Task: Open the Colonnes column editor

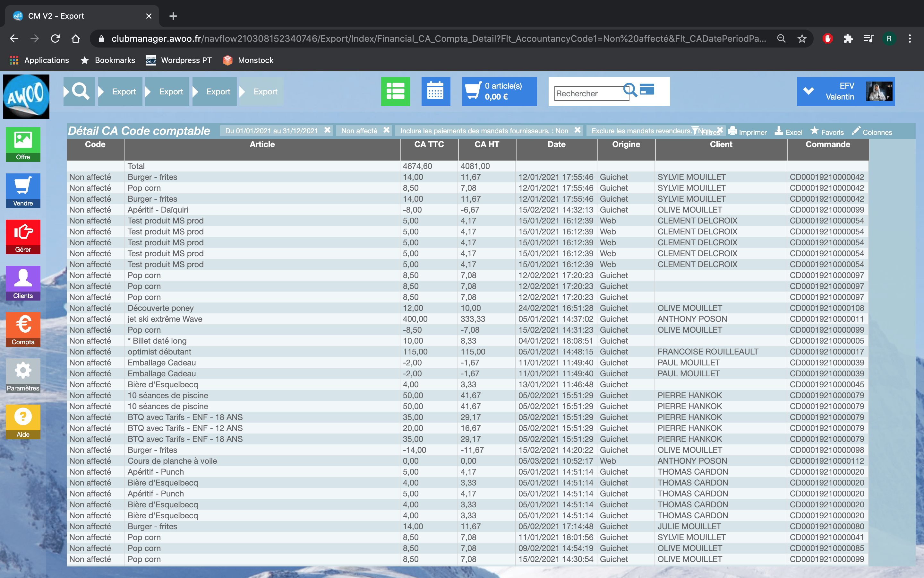Action: coord(872,132)
